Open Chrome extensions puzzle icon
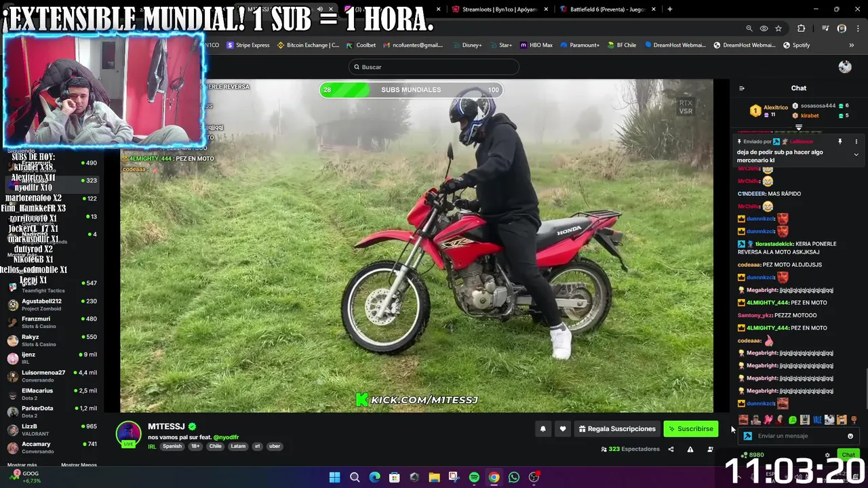The width and height of the screenshot is (868, 488). (x=802, y=28)
